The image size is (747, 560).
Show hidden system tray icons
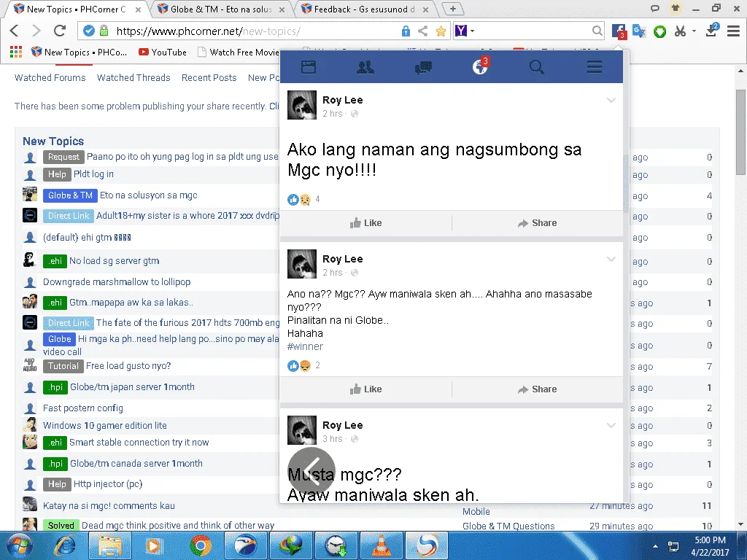tap(656, 546)
